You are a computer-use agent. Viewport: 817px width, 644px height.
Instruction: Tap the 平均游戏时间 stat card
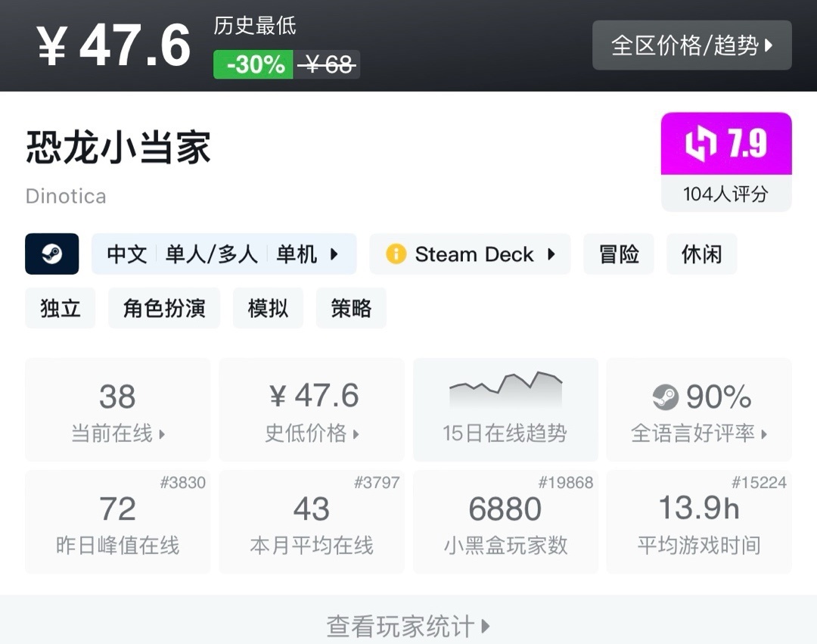pyautogui.click(x=699, y=522)
